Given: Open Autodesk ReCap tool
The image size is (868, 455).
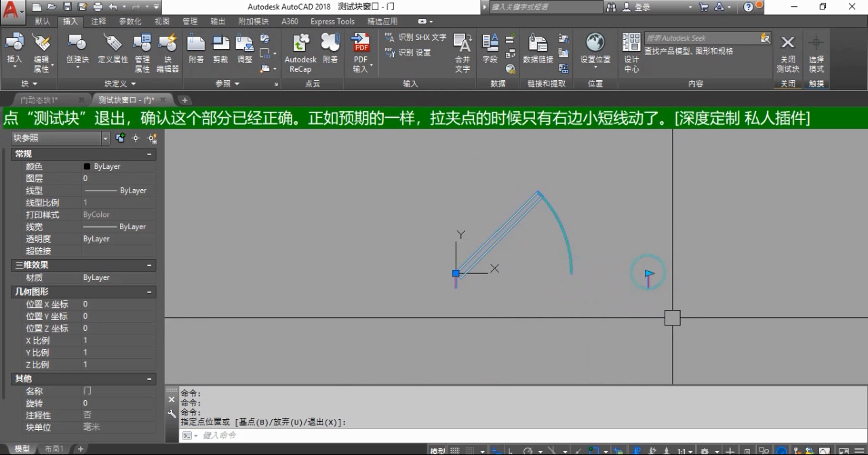Looking at the screenshot, I should pyautogui.click(x=300, y=53).
